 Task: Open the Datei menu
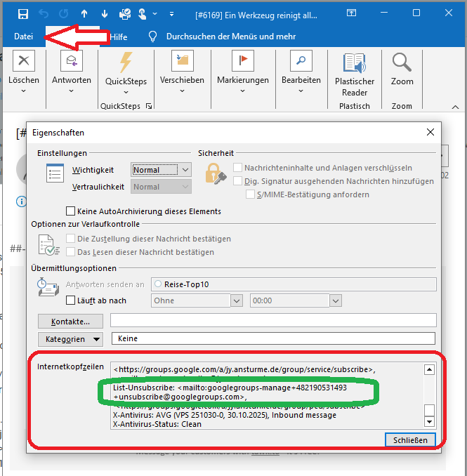coord(23,37)
